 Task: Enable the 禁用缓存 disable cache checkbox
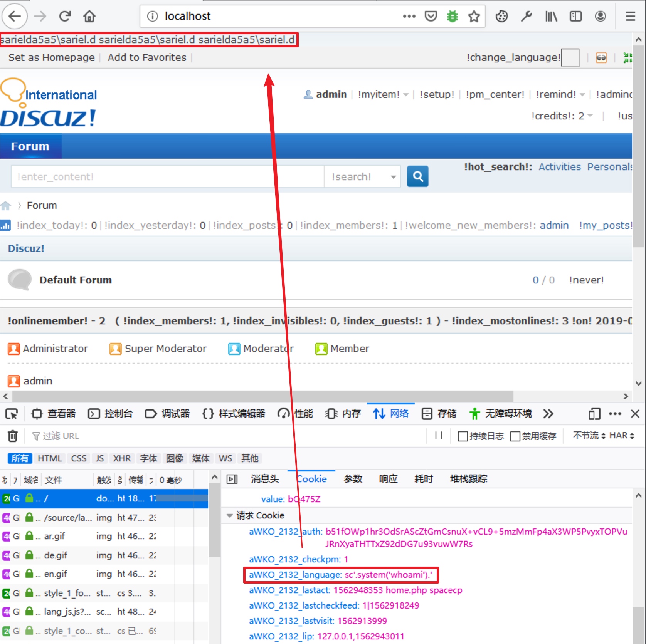pyautogui.click(x=515, y=436)
